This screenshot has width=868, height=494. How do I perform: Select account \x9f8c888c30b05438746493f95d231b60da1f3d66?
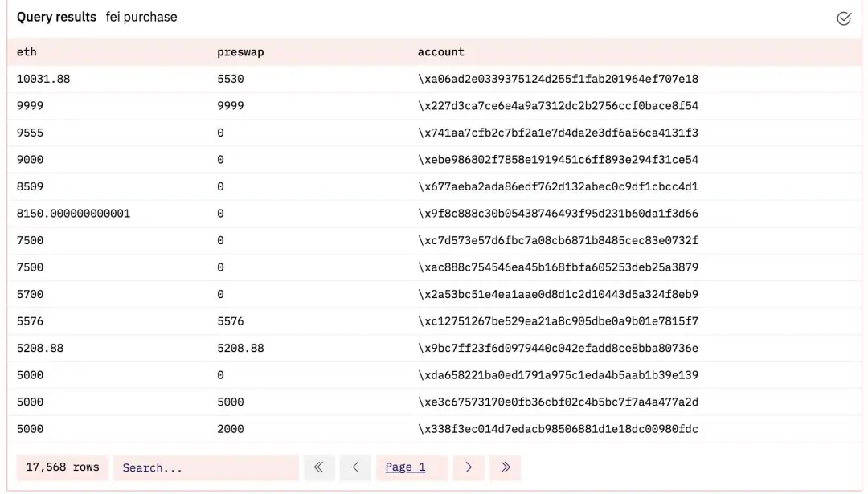click(x=558, y=214)
